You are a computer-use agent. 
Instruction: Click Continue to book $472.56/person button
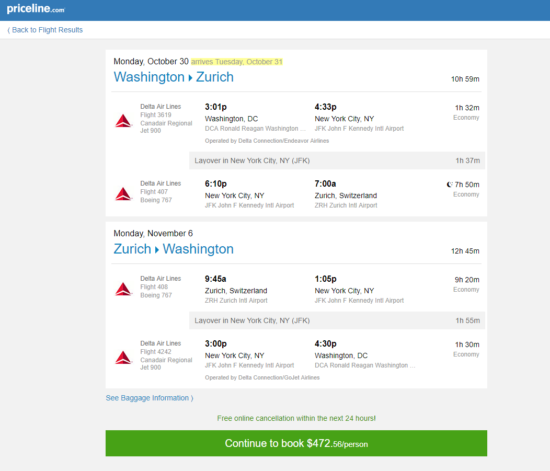[296, 443]
